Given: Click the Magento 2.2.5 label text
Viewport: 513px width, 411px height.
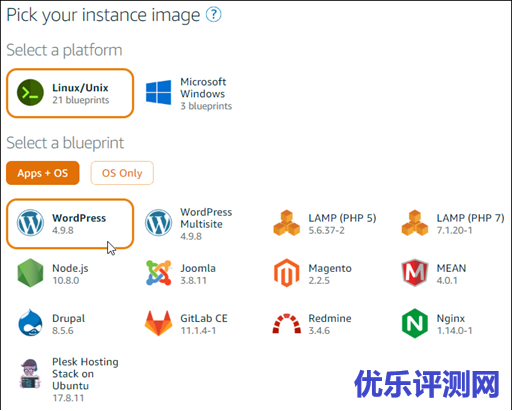Looking at the screenshot, I should coord(330,274).
